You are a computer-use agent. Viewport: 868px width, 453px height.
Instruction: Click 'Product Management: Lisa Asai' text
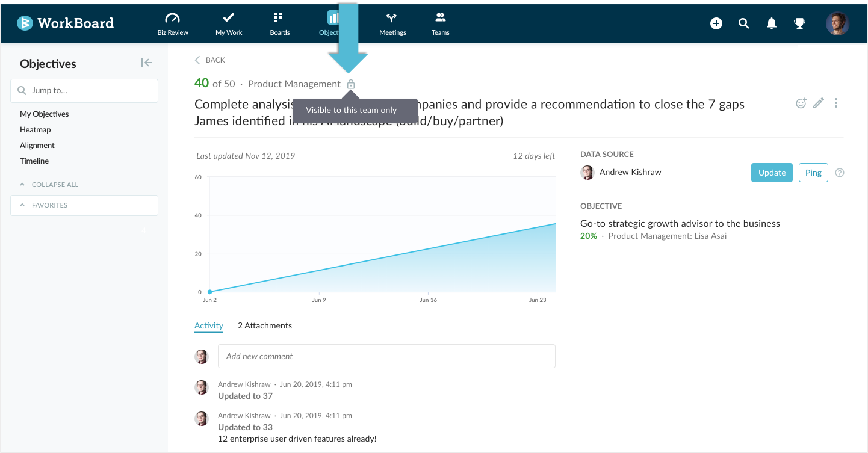[668, 236]
